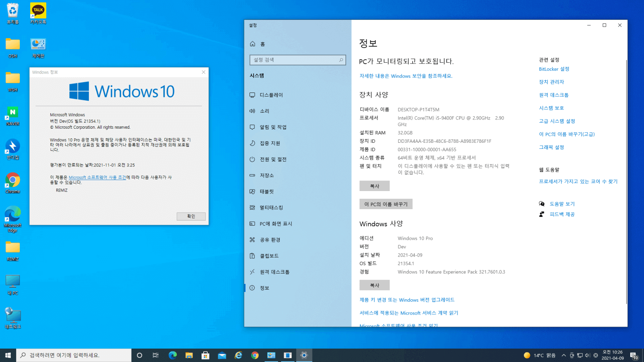Image resolution: width=644 pixels, height=362 pixels.
Task: Open the Multitasking settings page
Action: [x=298, y=208]
